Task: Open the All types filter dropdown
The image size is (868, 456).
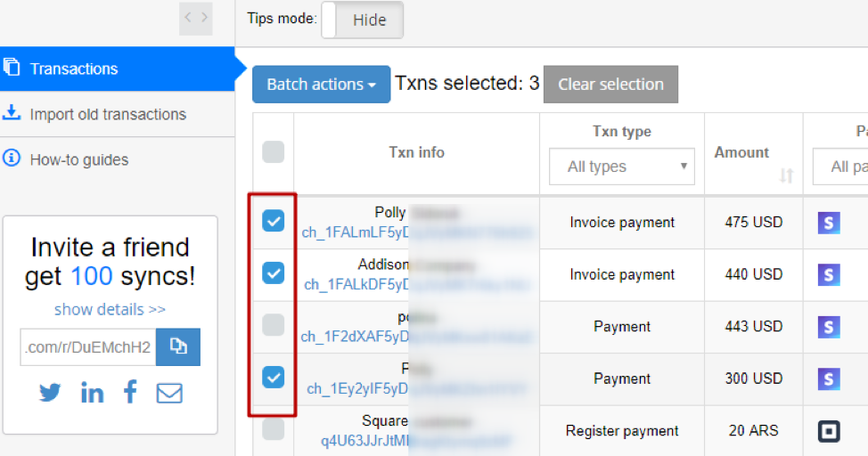Action: pos(622,167)
